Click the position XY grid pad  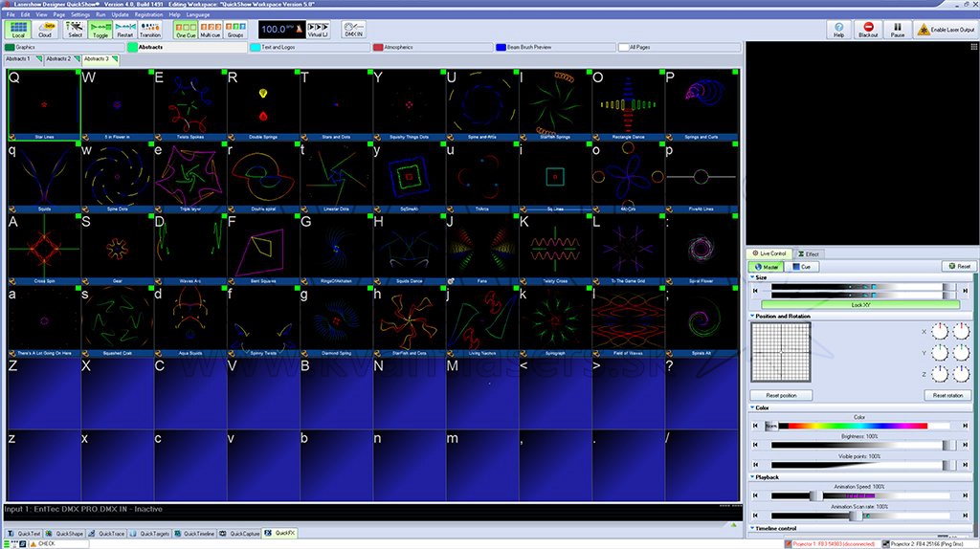(781, 352)
